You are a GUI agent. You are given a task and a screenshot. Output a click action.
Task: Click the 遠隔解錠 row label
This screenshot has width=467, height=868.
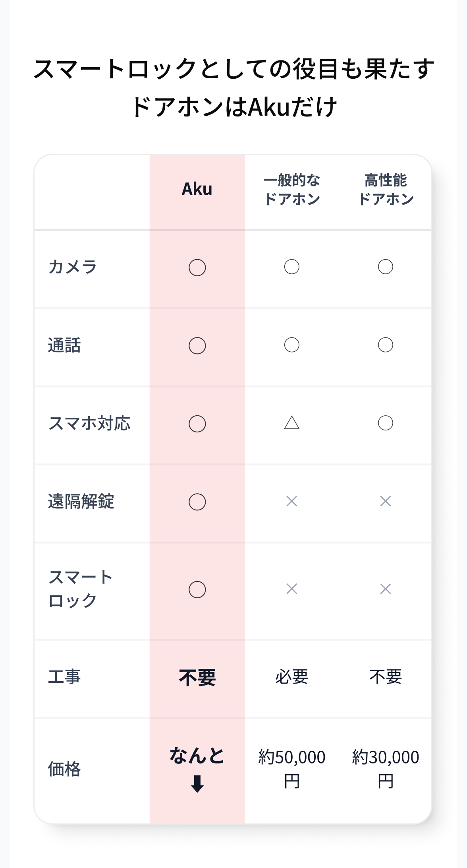(81, 502)
